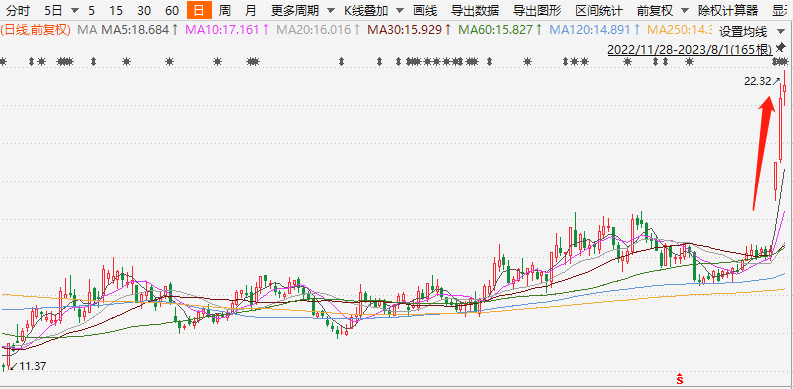
Task: Select the 5日 period button
Action: click(x=52, y=10)
